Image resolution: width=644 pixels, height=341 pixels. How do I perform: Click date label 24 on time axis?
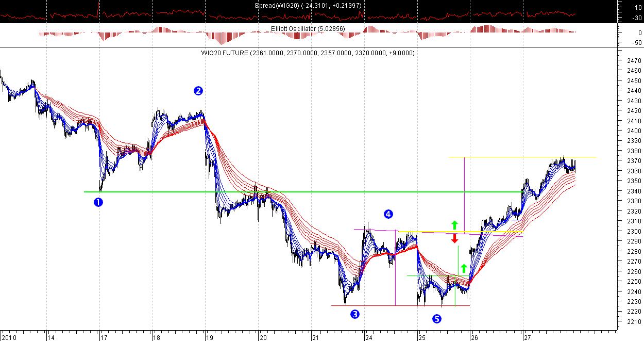coord(369,338)
